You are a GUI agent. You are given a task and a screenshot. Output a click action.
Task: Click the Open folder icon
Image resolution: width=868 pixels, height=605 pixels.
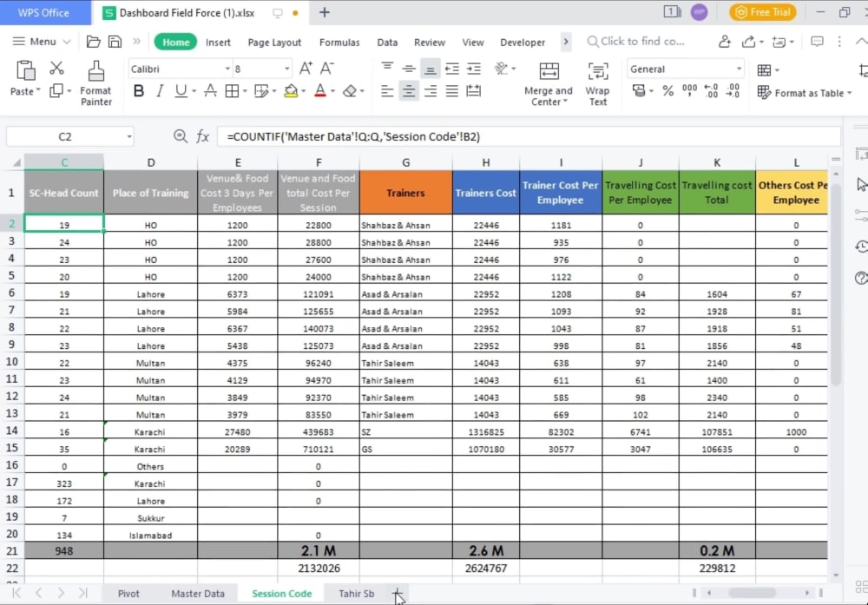pos(94,42)
